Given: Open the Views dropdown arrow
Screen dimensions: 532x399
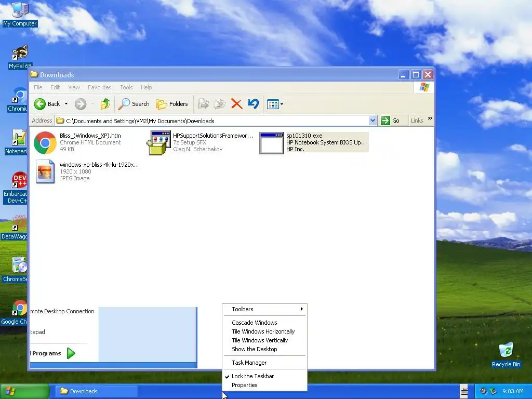Looking at the screenshot, I should click(282, 104).
